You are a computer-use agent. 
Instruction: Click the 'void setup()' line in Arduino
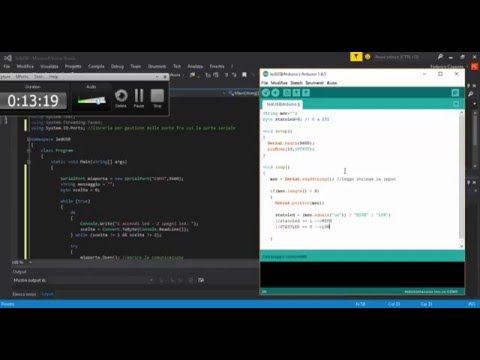[277, 131]
